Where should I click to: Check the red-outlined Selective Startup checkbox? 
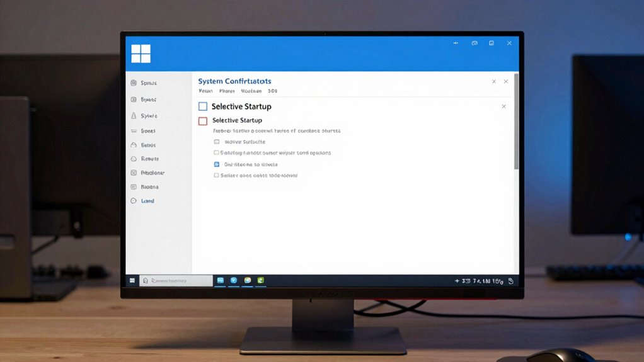[x=202, y=121]
